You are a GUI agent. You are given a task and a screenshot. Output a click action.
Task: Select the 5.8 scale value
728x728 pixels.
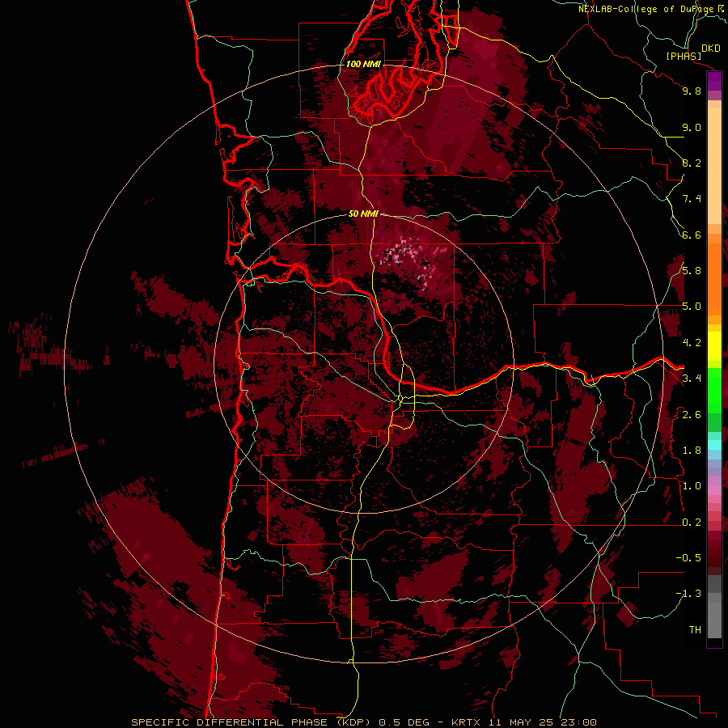(692, 271)
